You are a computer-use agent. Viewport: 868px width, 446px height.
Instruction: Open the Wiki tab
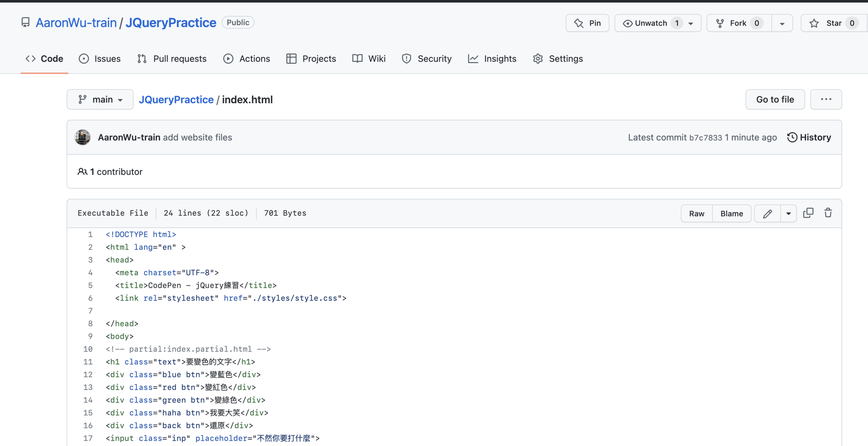tap(369, 59)
